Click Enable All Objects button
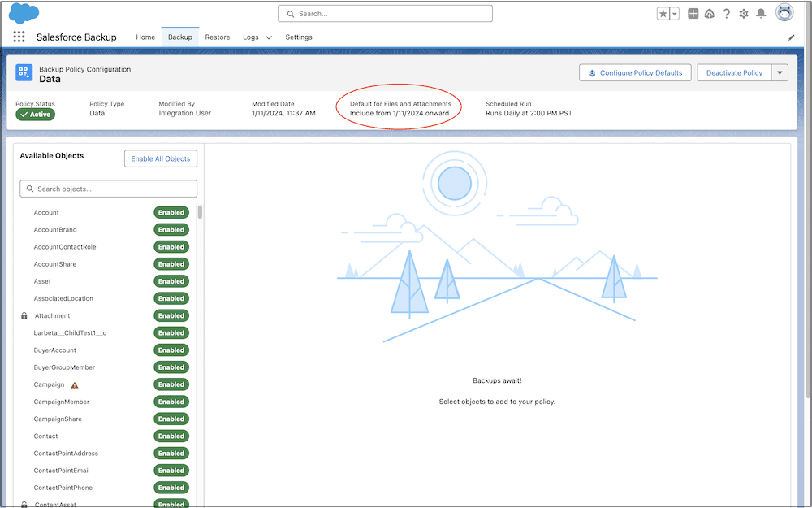 (x=161, y=158)
